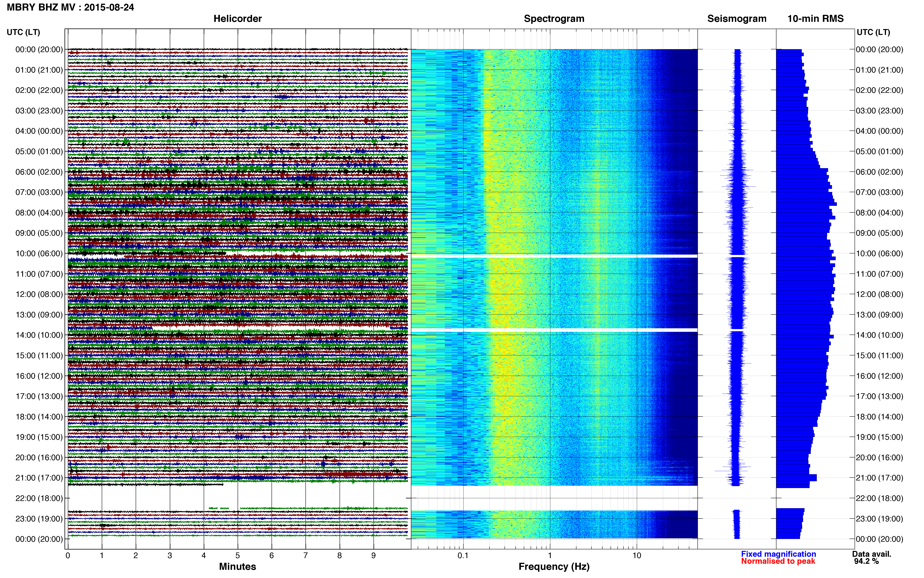Click the "0.1" frequency axis tick label
This screenshot has width=924, height=578.
pyautogui.click(x=463, y=555)
